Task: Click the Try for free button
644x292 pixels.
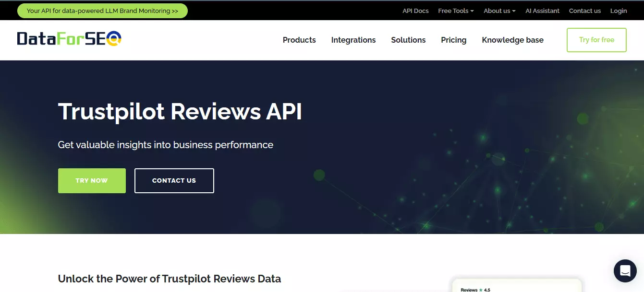Action: point(596,40)
